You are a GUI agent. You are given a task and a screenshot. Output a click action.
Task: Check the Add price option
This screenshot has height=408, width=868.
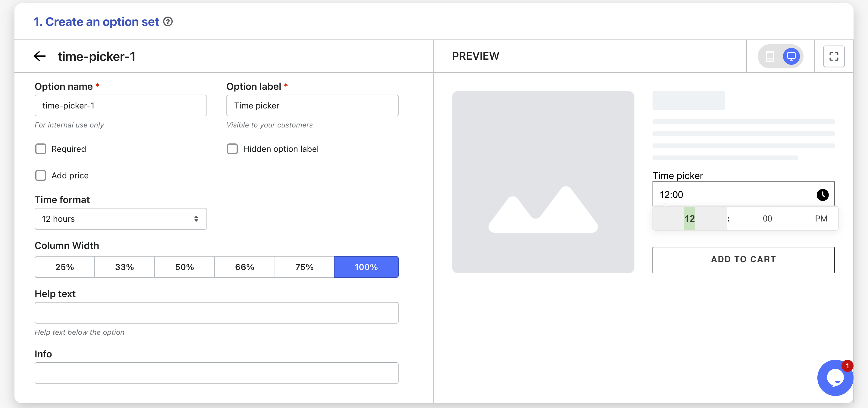click(41, 176)
